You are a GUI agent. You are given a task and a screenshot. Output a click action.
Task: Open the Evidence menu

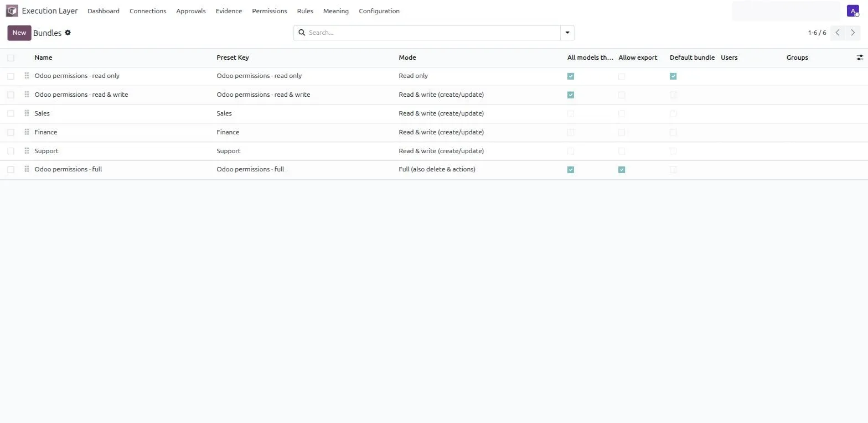click(229, 11)
